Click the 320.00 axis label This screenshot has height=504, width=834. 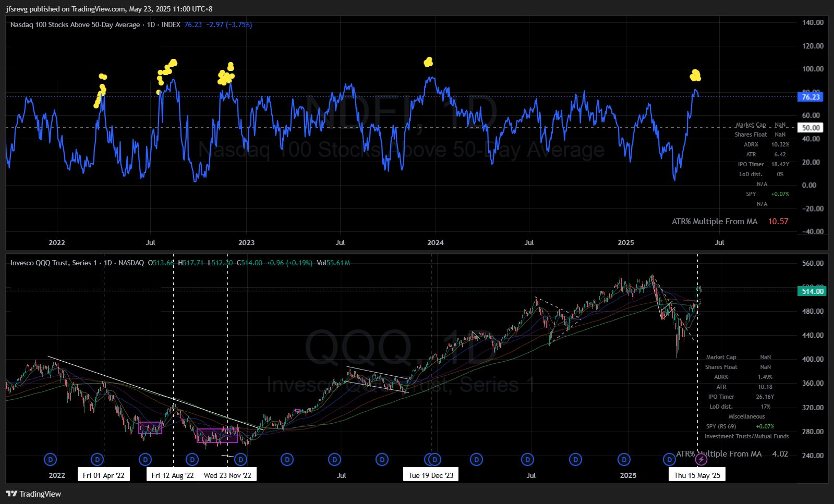(813, 408)
